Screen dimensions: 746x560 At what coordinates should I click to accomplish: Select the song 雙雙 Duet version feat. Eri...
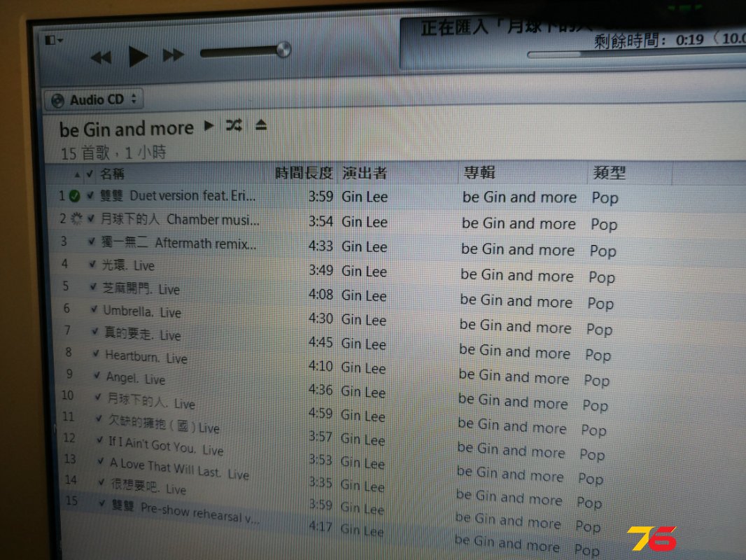[x=178, y=195]
